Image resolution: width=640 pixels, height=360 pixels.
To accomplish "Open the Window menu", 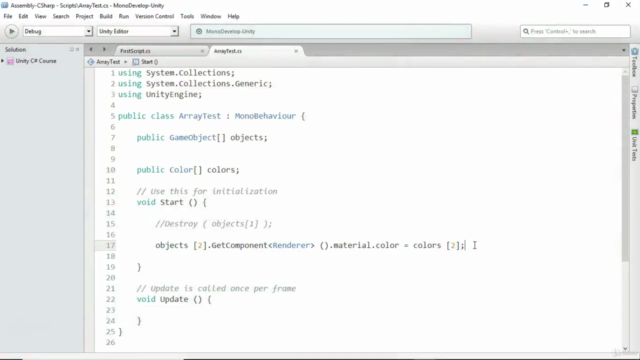I will pyautogui.click(x=211, y=16).
